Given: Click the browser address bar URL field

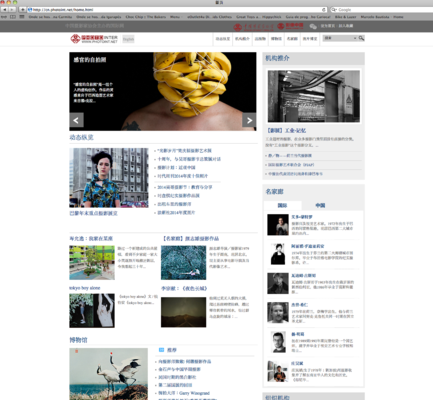Looking at the screenshot, I should click(x=177, y=10).
